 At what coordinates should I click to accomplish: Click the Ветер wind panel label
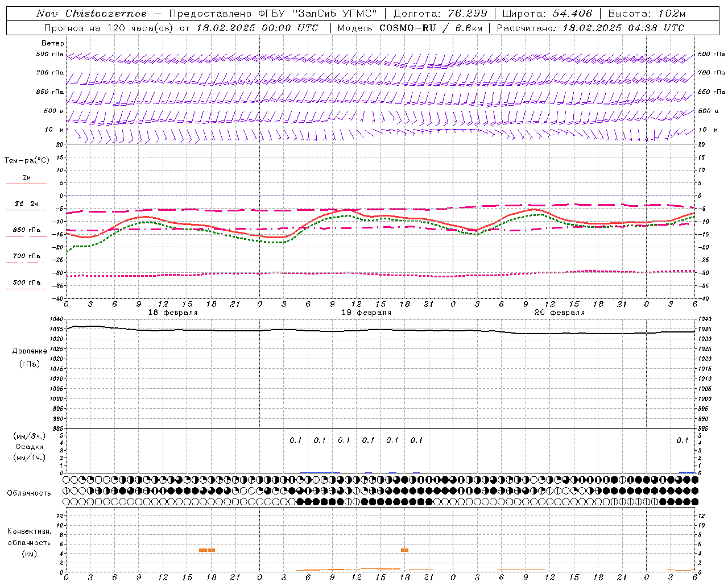pos(53,43)
